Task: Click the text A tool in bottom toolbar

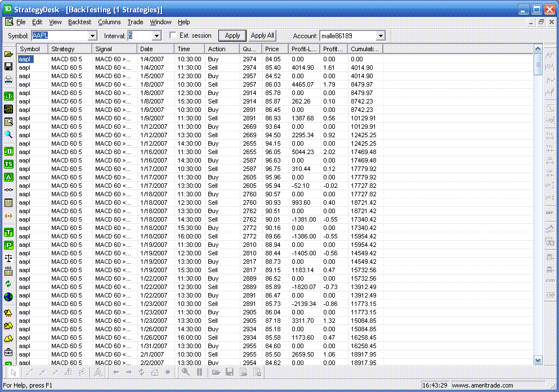Action: coord(98,372)
